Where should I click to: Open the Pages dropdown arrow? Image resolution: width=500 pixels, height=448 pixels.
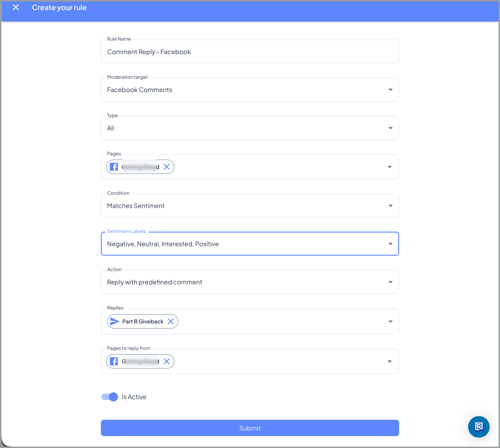(x=389, y=167)
